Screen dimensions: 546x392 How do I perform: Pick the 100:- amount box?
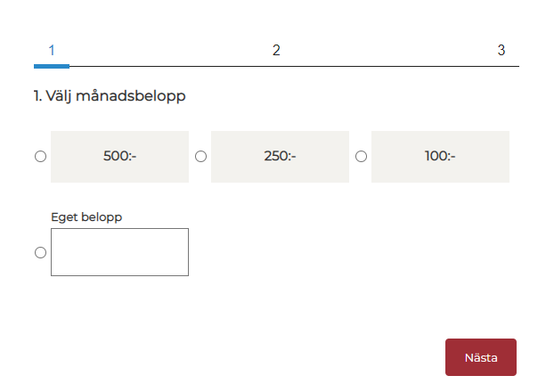point(440,157)
